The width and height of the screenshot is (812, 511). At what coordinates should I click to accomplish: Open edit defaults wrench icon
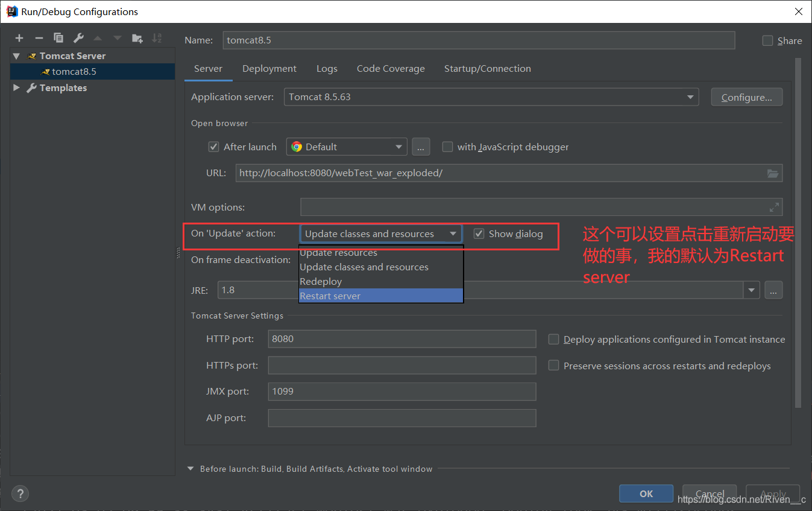coord(78,38)
